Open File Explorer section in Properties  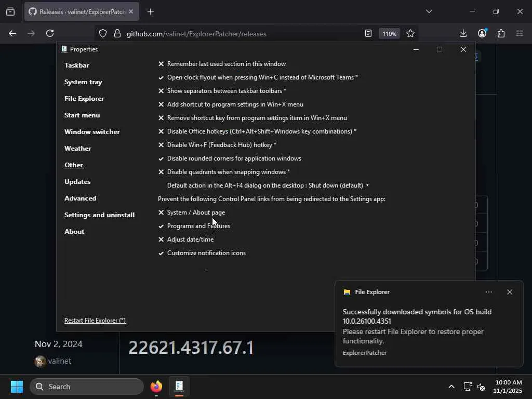click(x=84, y=98)
